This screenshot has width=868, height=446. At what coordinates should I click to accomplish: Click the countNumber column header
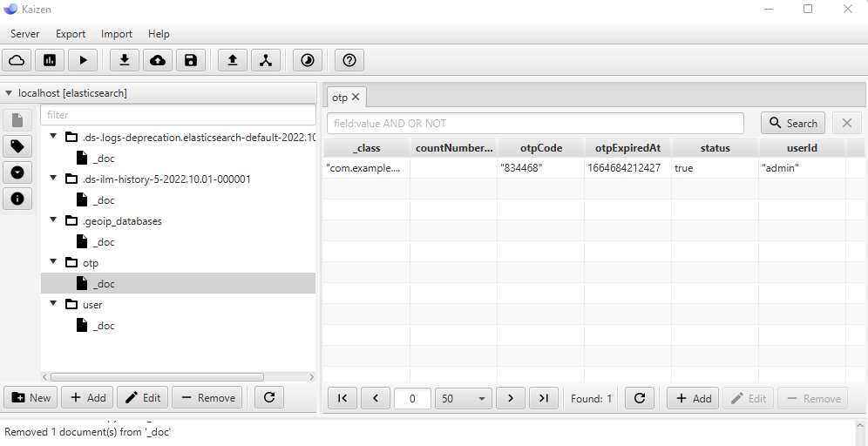click(x=454, y=148)
